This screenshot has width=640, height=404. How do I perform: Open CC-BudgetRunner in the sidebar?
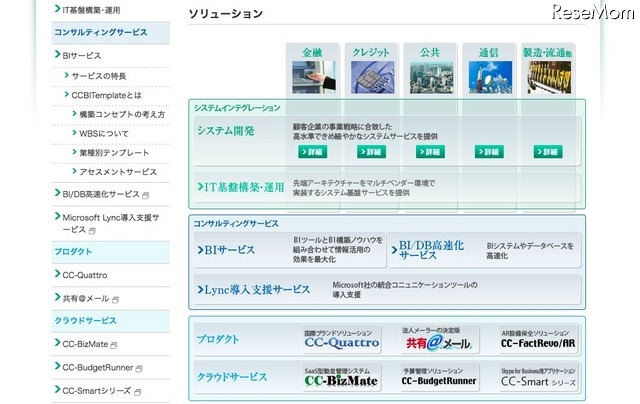98,367
